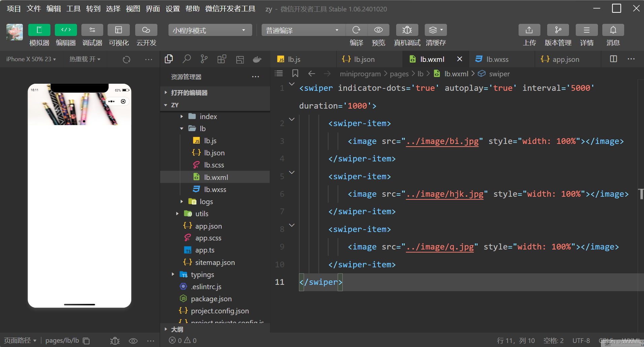The width and height of the screenshot is (644, 347).
Task: Open the messages bell icon
Action: [x=613, y=30]
